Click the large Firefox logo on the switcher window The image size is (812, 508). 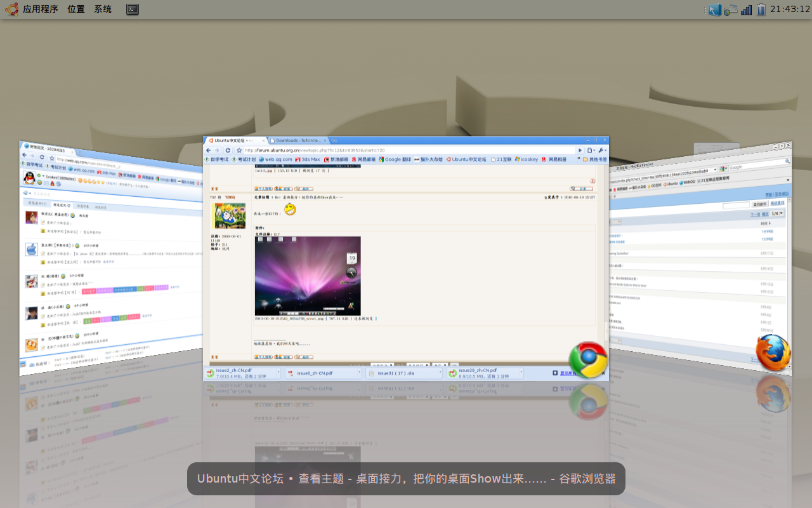(x=773, y=353)
